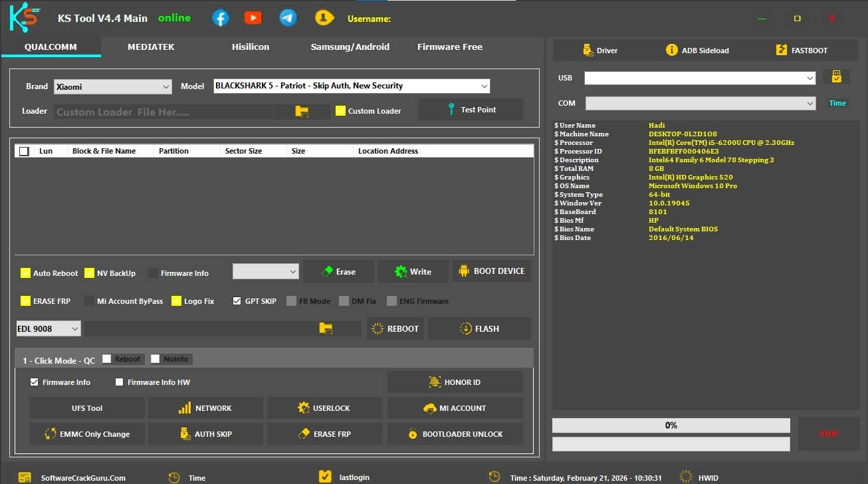The width and height of the screenshot is (868, 484).
Task: Switch to the MEDIATEK tab
Action: pyautogui.click(x=150, y=47)
